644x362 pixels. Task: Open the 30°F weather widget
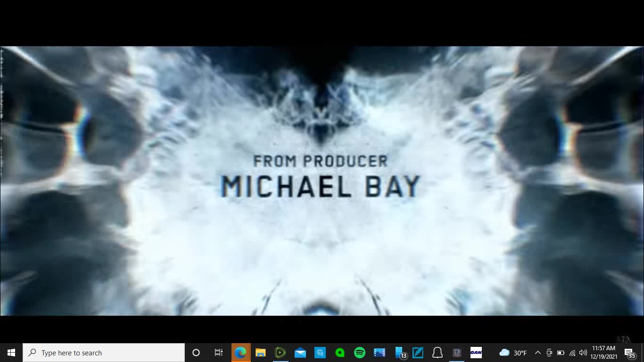(x=513, y=353)
